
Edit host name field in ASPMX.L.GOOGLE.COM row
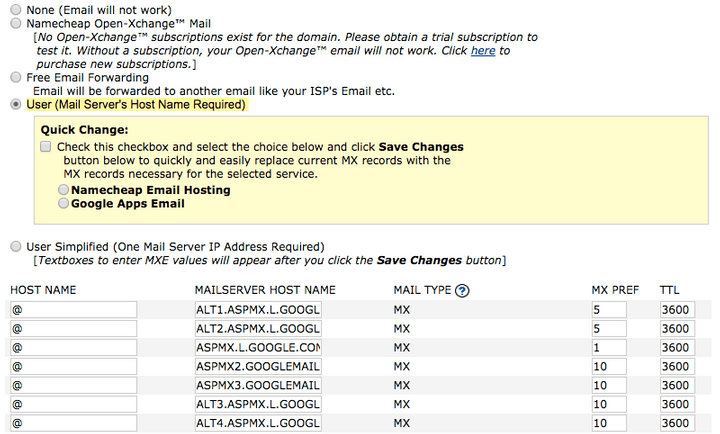[73, 347]
